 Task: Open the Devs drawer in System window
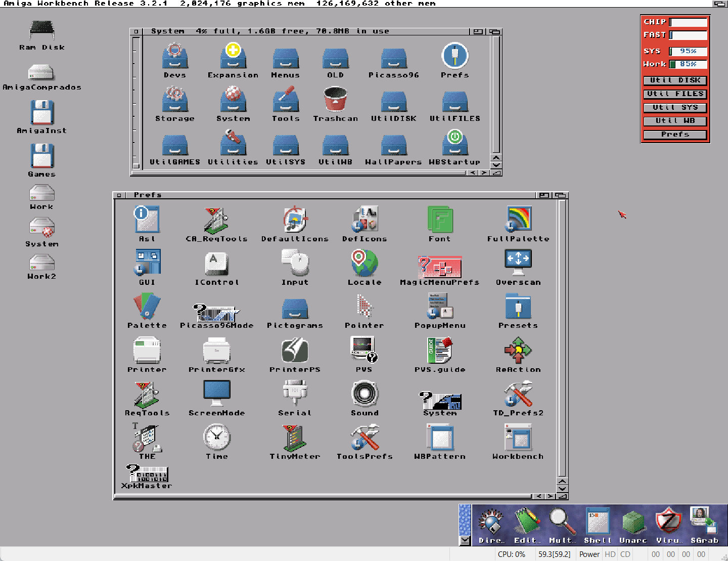175,56
